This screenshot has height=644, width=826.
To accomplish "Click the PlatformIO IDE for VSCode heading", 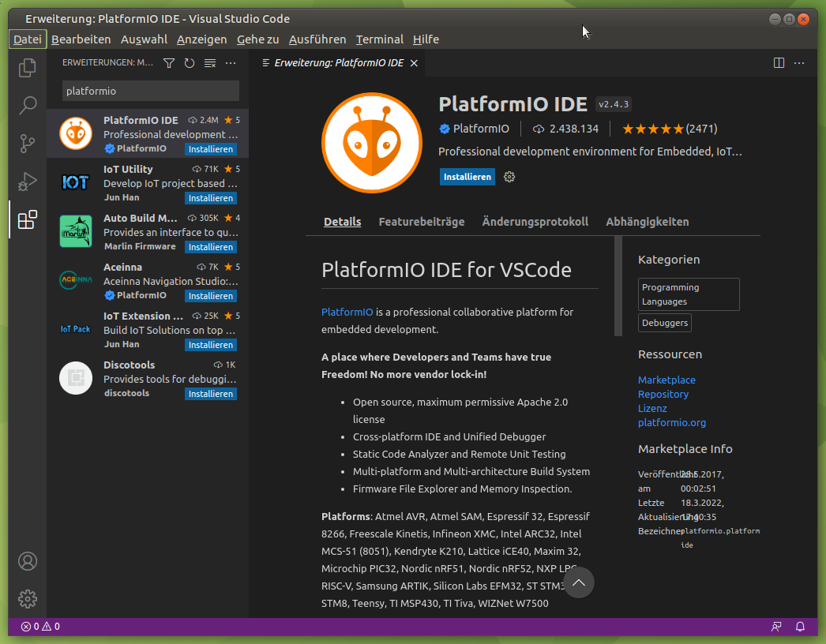I will click(x=446, y=270).
